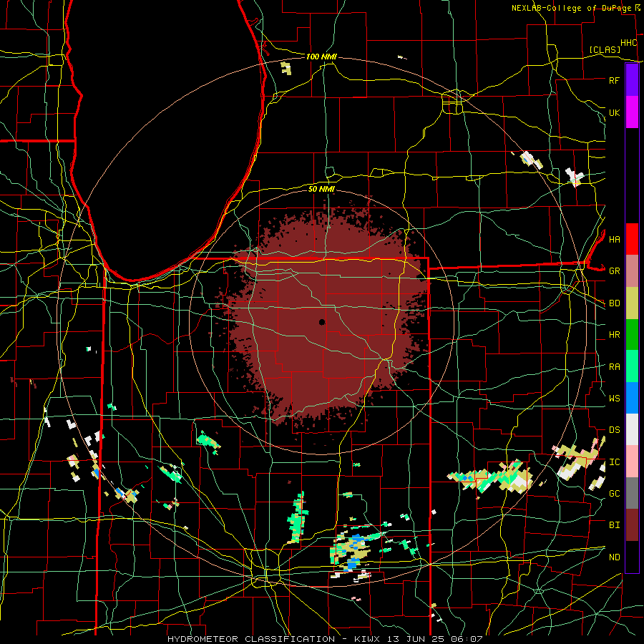The height and width of the screenshot is (644, 644).
Task: Click the 'RA' legend label
Action: pyautogui.click(x=614, y=367)
